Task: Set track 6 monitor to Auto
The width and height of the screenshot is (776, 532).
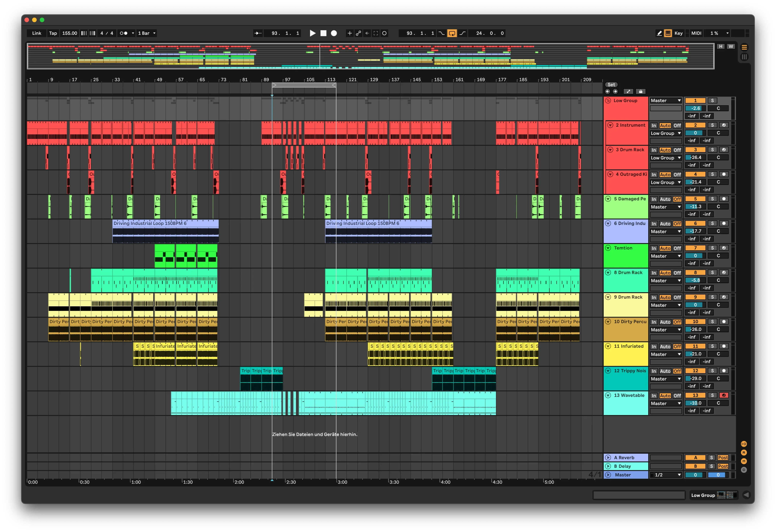Action: pyautogui.click(x=665, y=224)
